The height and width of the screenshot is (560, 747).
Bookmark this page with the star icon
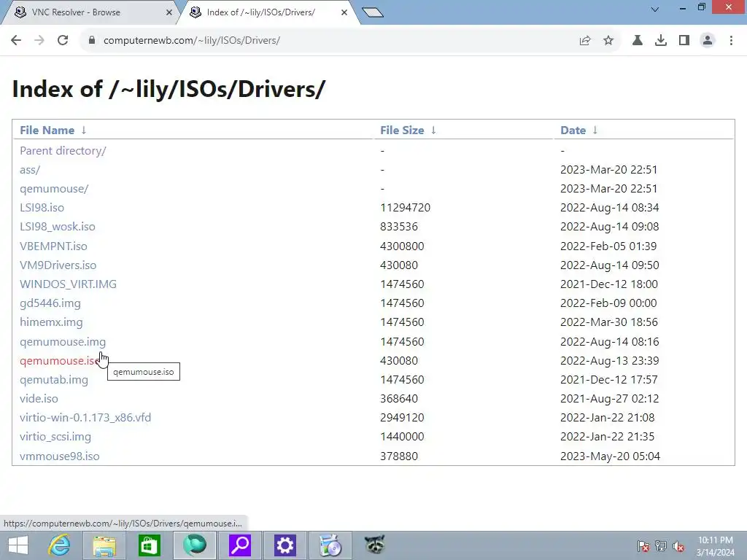click(x=608, y=41)
